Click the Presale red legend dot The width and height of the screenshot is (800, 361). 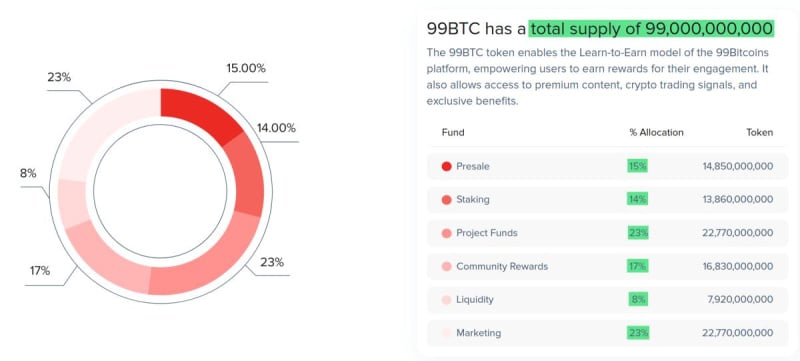[x=446, y=166]
